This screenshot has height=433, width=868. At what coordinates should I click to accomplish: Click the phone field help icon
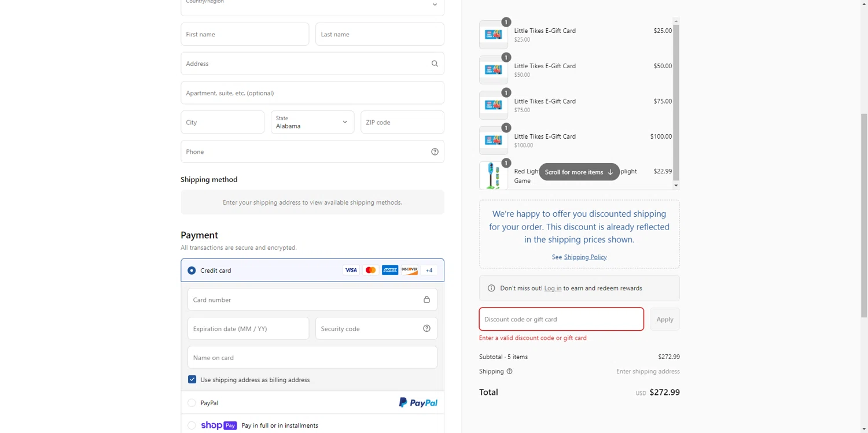click(435, 151)
